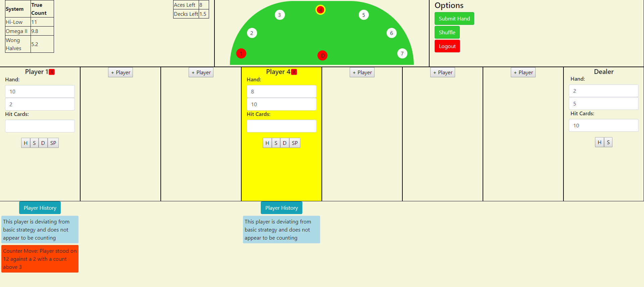Select the red dealer seat marker
This screenshot has width=644, height=287.
(x=322, y=56)
